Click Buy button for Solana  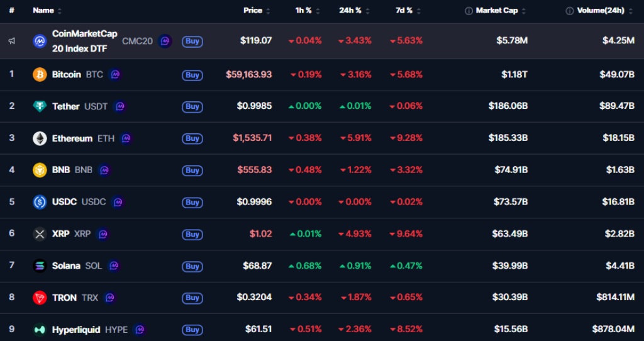coord(192,266)
